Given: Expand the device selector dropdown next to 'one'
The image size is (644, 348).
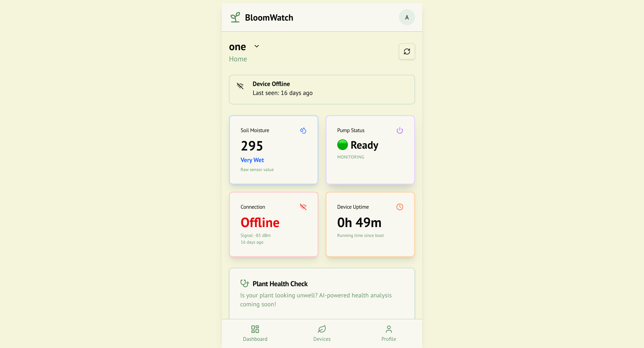Looking at the screenshot, I should [x=256, y=46].
